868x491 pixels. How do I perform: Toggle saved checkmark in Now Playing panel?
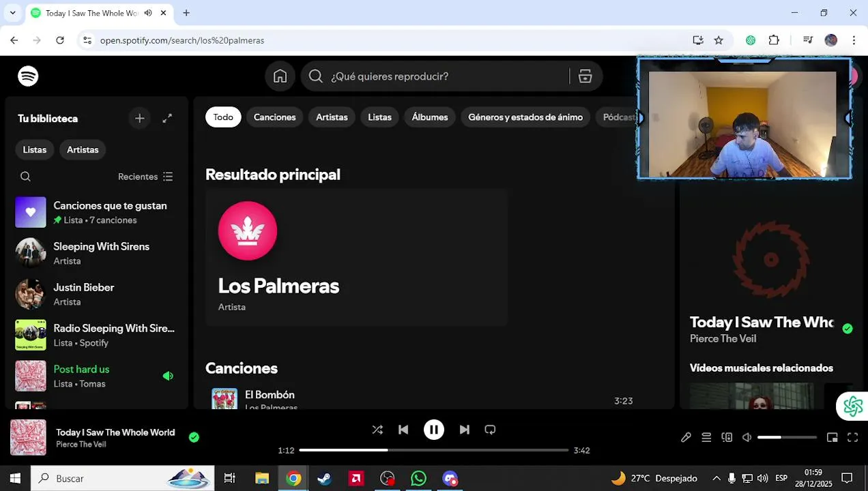coord(848,329)
